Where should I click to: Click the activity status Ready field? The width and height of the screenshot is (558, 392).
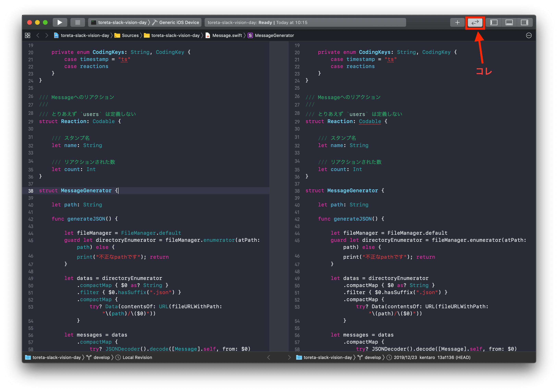point(305,22)
